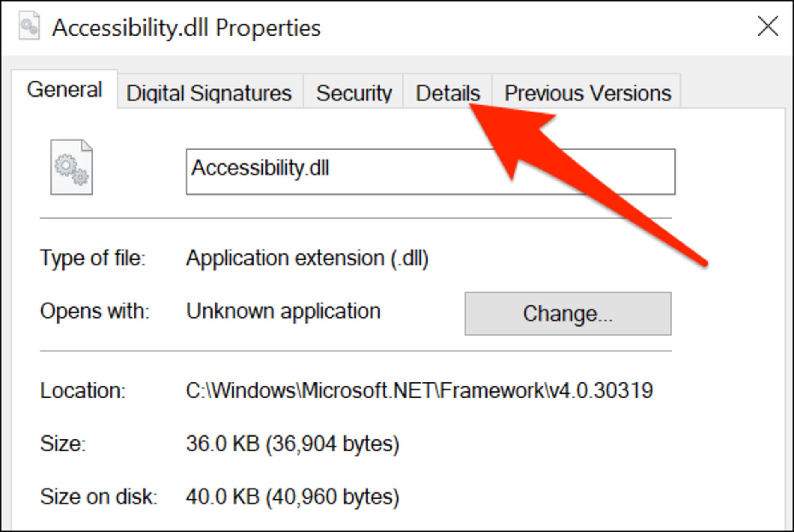Click the Accessibility.dll Properties title text
The height and width of the screenshot is (532, 794).
coord(186,28)
